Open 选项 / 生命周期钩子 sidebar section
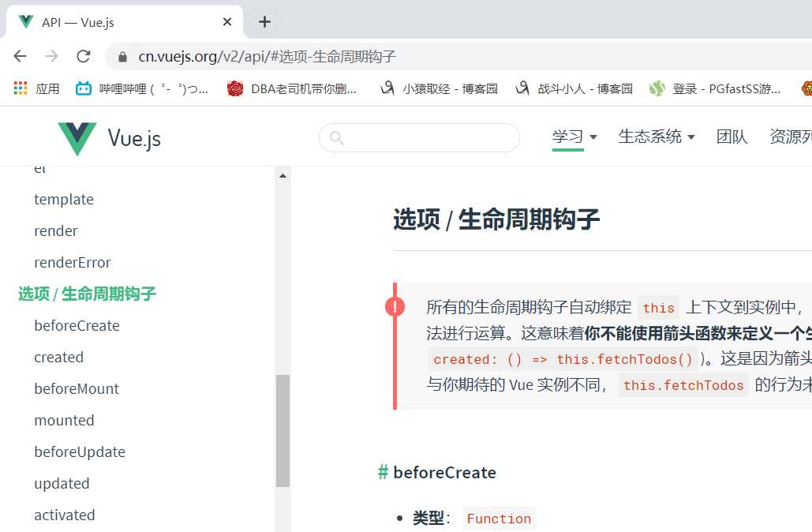The height and width of the screenshot is (532, 812). (x=87, y=294)
